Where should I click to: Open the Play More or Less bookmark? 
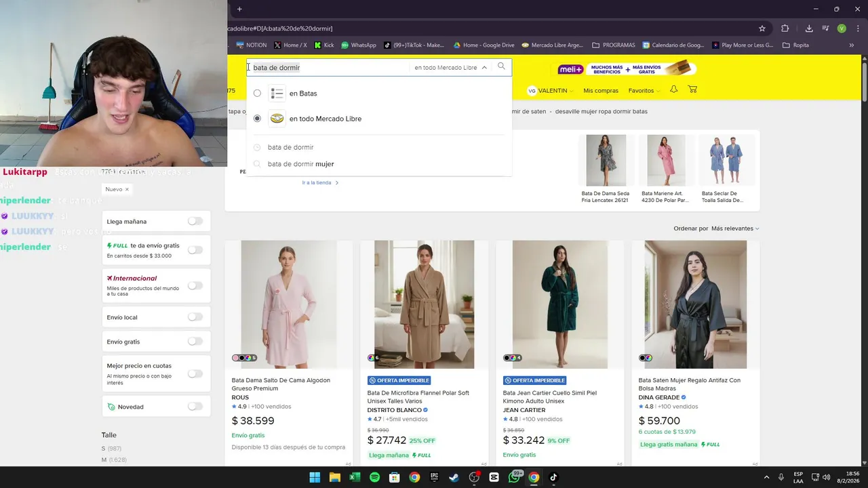[x=743, y=45]
